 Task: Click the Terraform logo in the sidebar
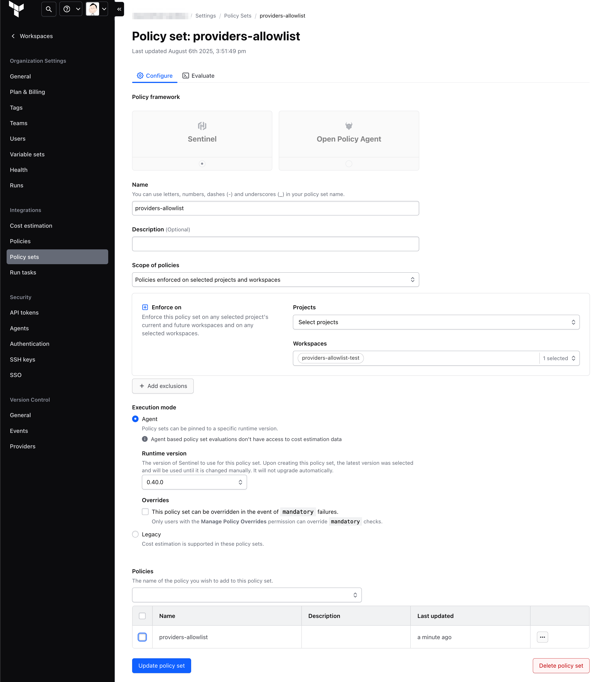point(16,9)
